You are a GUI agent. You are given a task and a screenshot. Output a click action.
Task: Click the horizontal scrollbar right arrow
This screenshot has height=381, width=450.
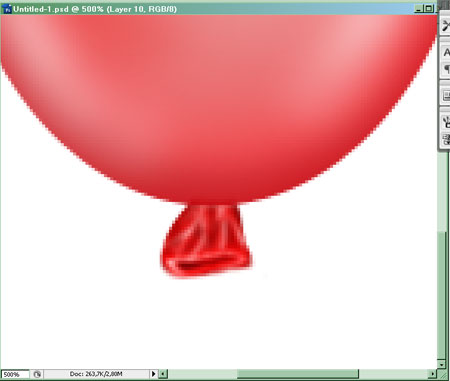pos(432,374)
